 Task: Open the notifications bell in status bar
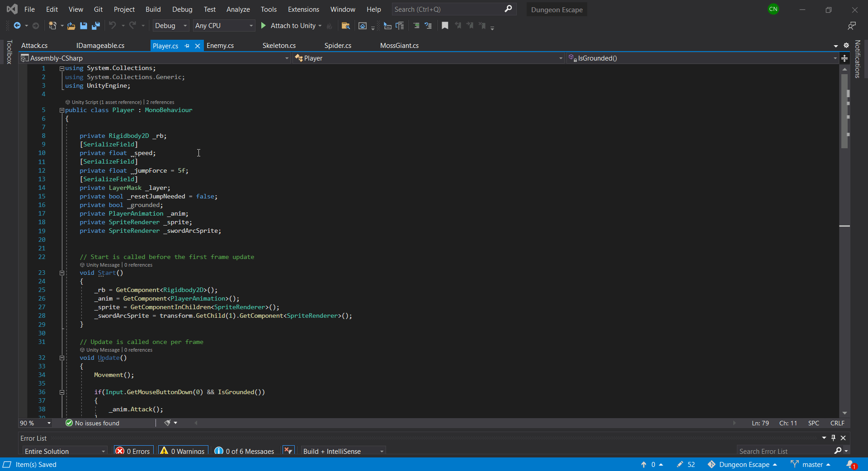pos(851,465)
